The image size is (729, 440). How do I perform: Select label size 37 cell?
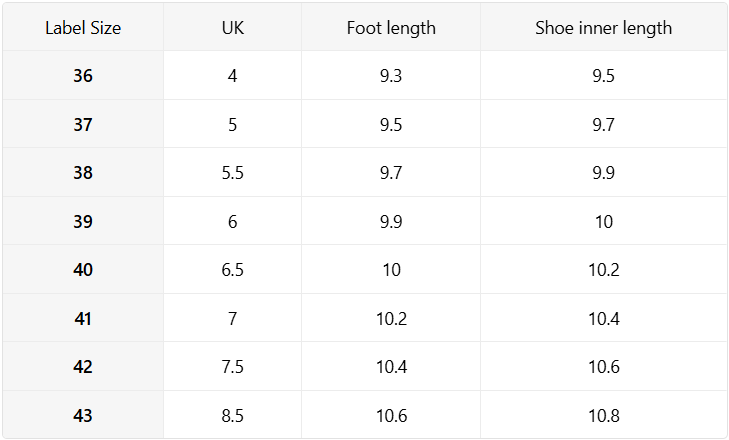coord(83,125)
